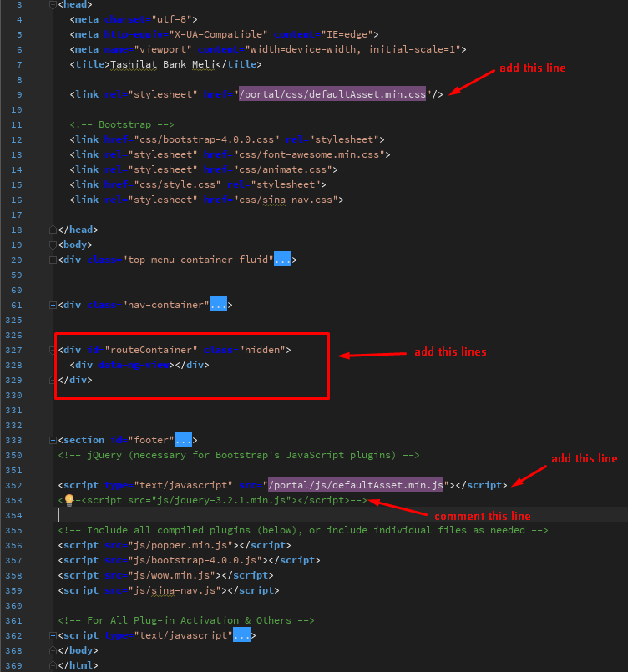Screen dimensions: 628x672
Task: Click the closing routeContainer div fold marker on line 329
Action: pyautogui.click(x=53, y=380)
